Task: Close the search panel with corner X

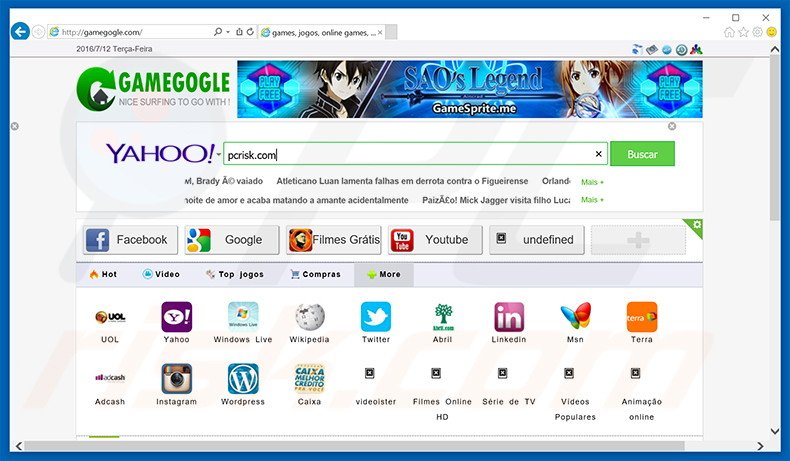Action: (672, 126)
